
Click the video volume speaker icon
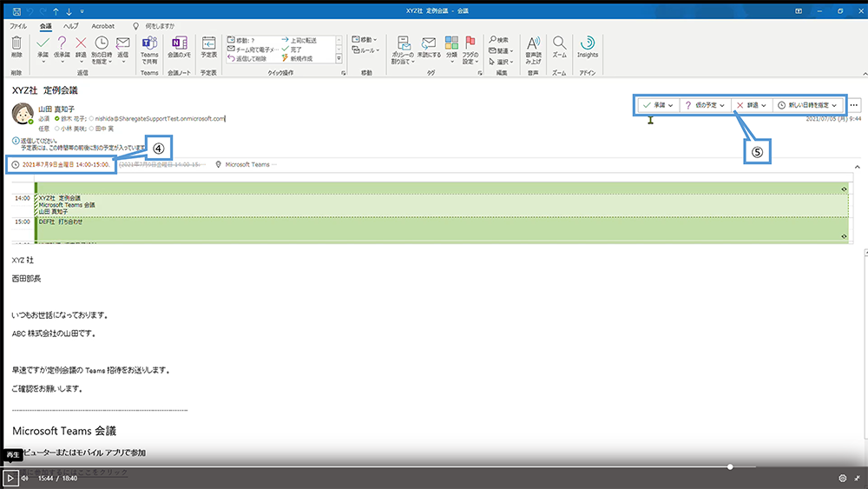[x=25, y=478]
